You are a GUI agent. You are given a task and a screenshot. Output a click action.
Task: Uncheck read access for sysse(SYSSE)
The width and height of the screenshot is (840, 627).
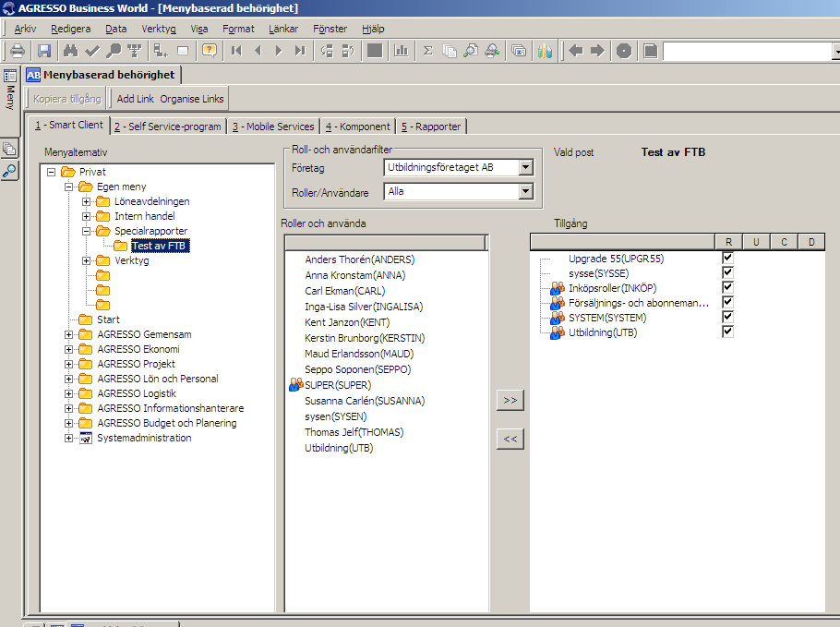pos(727,272)
